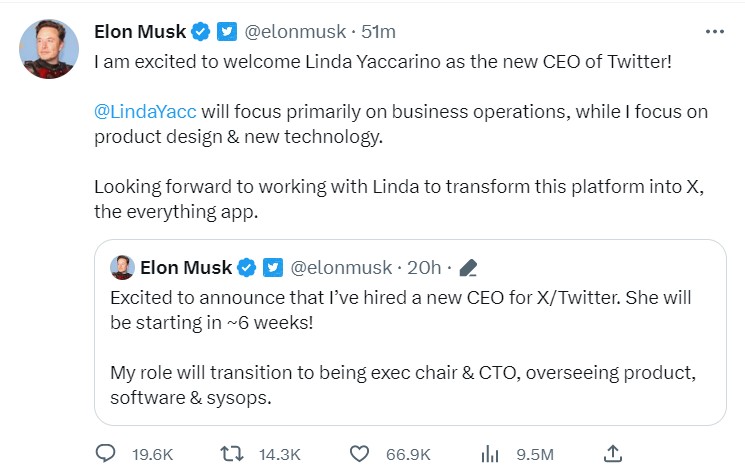The height and width of the screenshot is (473, 745).
Task: Open the tweet analytics bar chart icon
Action: click(489, 453)
